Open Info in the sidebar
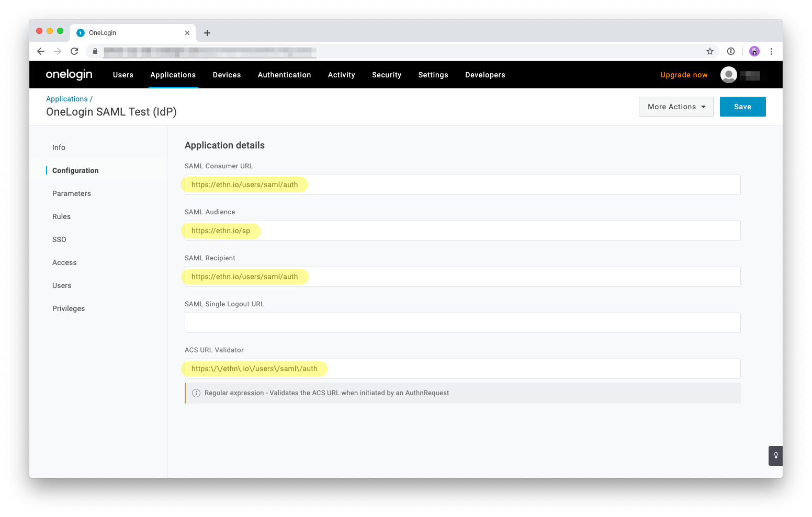 coord(59,147)
